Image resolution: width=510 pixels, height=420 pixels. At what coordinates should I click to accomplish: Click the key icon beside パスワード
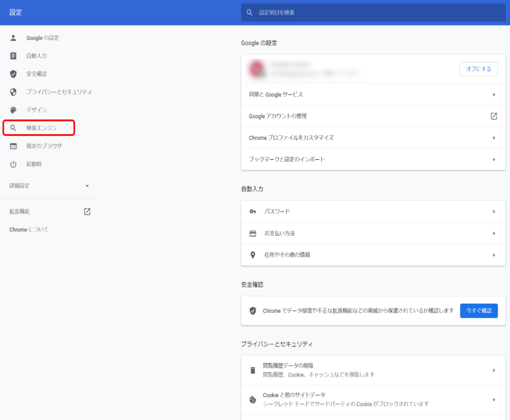click(x=253, y=211)
